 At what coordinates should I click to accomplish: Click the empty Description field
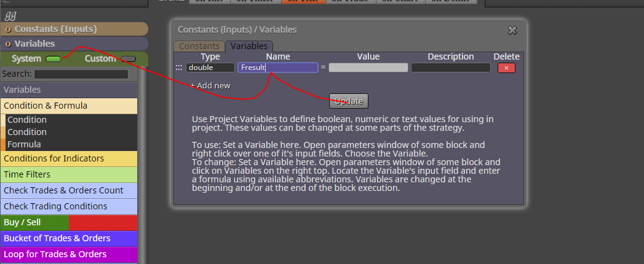450,68
